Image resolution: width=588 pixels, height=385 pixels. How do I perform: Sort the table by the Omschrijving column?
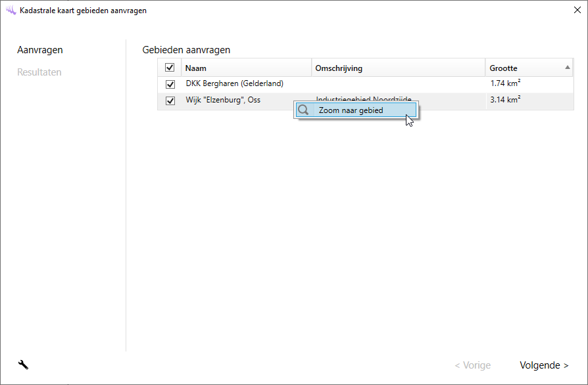[339, 68]
